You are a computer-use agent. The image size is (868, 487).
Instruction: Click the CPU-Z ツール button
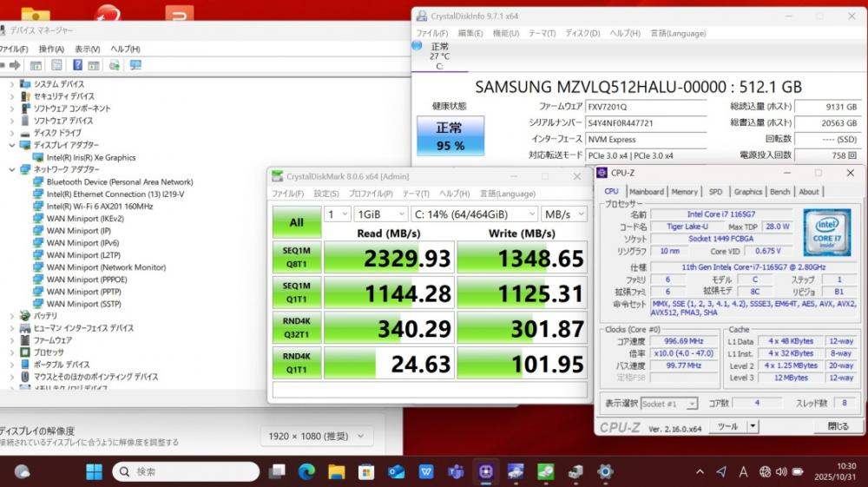(x=727, y=426)
